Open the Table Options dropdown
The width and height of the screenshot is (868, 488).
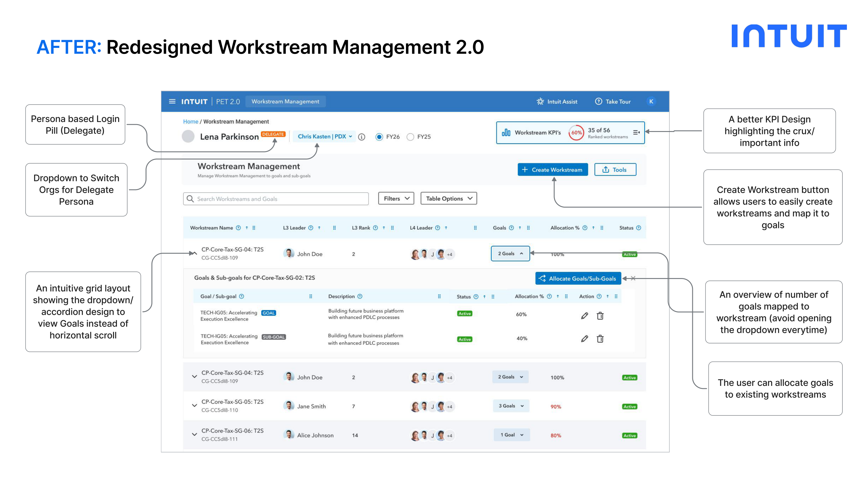point(449,199)
